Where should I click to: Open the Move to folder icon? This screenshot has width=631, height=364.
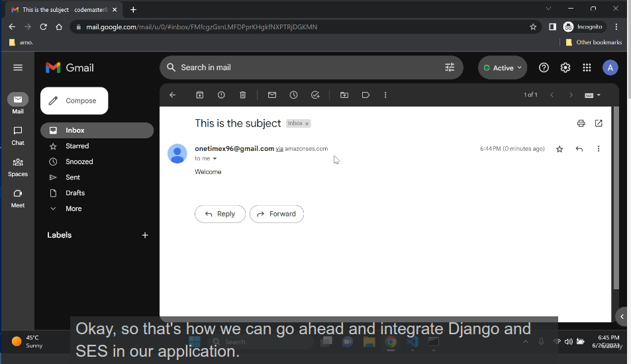[x=344, y=95]
